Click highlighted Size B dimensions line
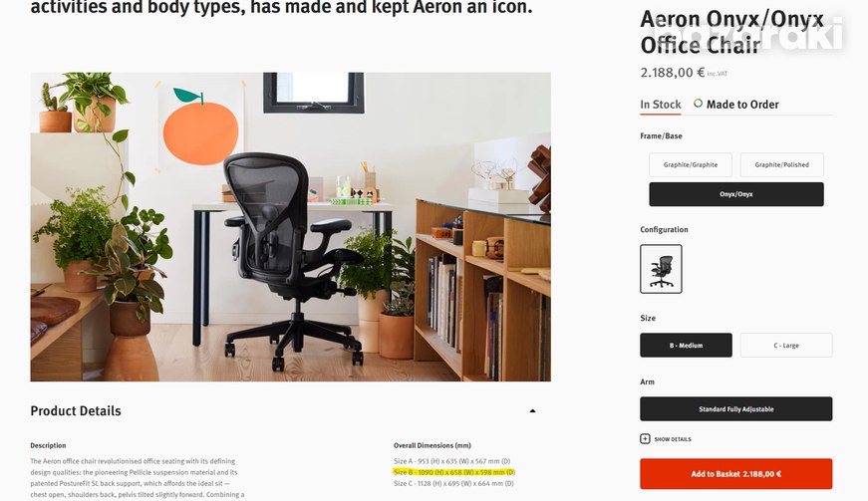Image resolution: width=868 pixels, height=501 pixels. [453, 472]
